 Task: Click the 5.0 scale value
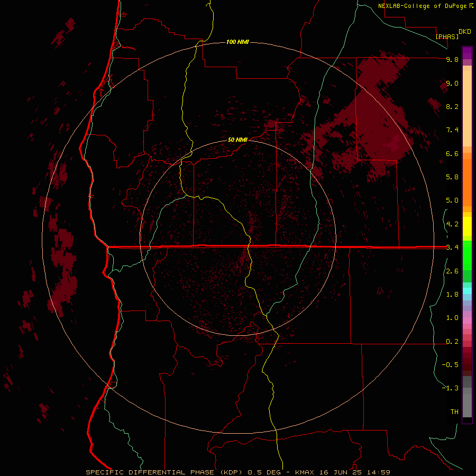tap(452, 200)
